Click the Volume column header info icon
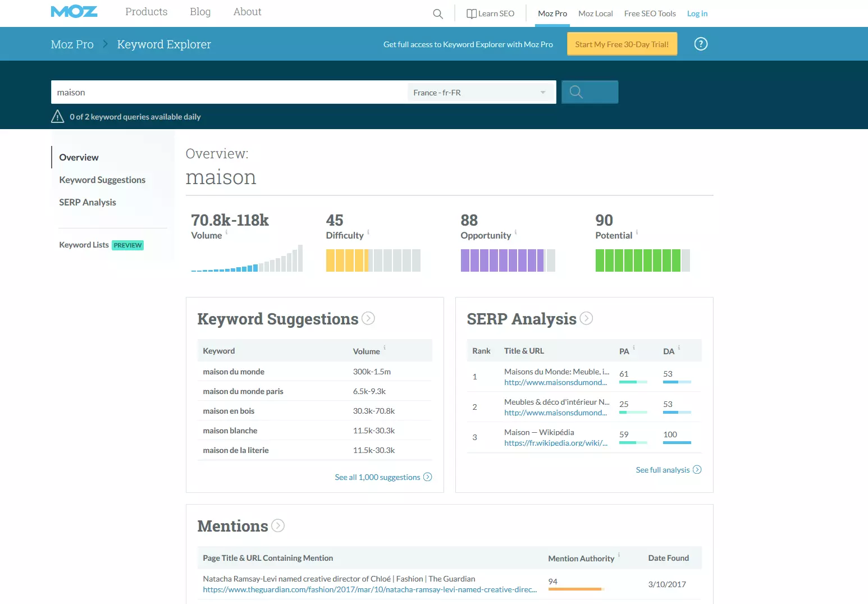This screenshot has width=868, height=604. tap(384, 347)
